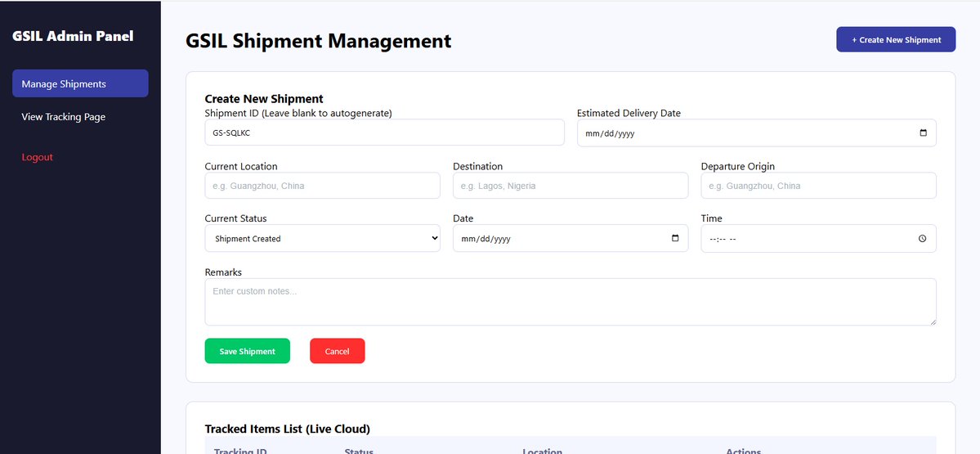
Task: Click Tracked Items List (Live Cloud) heading
Action: click(x=288, y=429)
